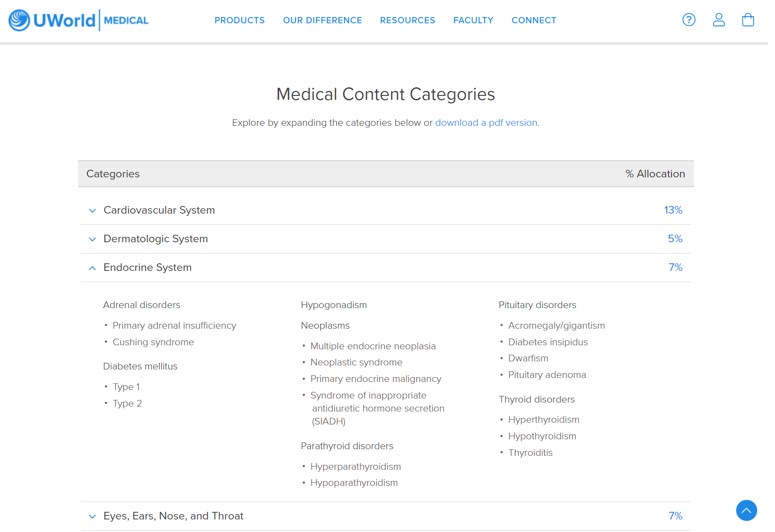
Task: Collapse Endocrine System chevron
Action: (92, 268)
